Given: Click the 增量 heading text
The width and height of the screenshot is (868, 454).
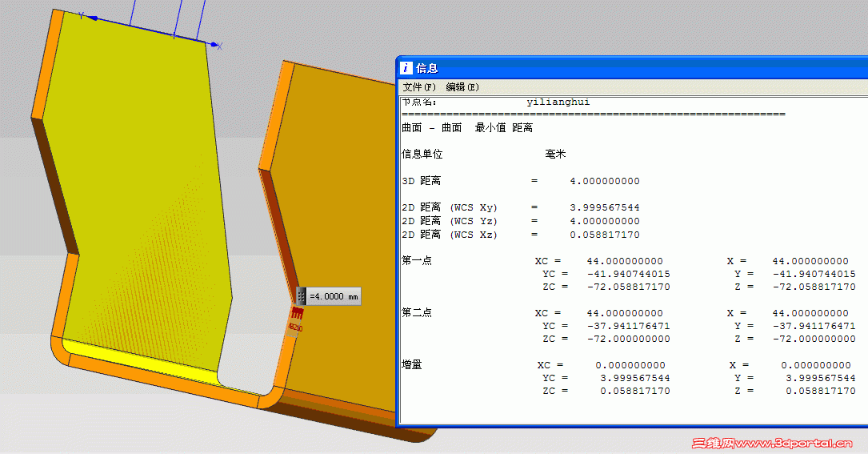Looking at the screenshot, I should pyautogui.click(x=412, y=364).
